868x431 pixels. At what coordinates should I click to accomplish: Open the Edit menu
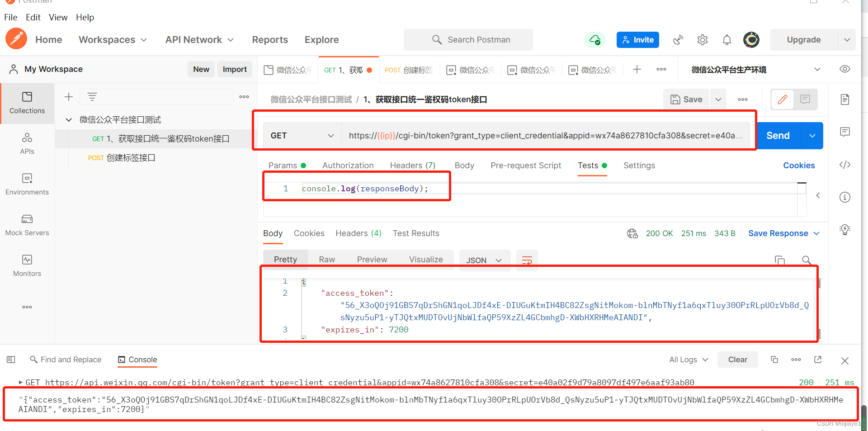click(x=33, y=17)
